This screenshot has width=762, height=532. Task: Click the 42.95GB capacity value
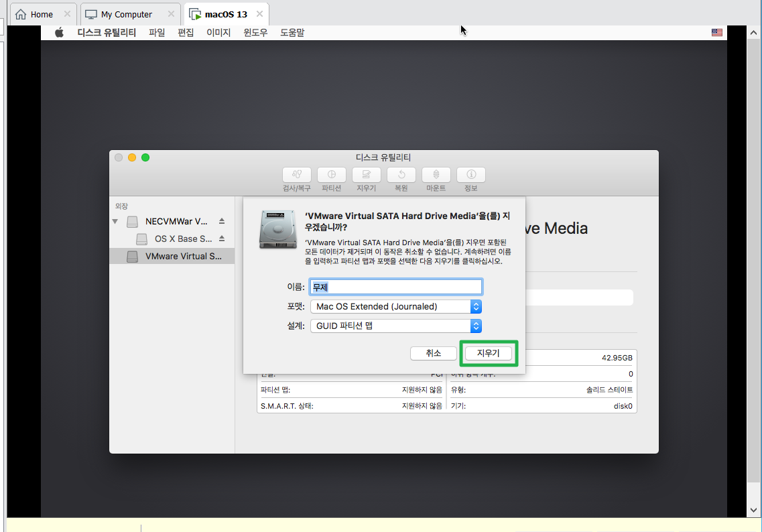tap(617, 358)
